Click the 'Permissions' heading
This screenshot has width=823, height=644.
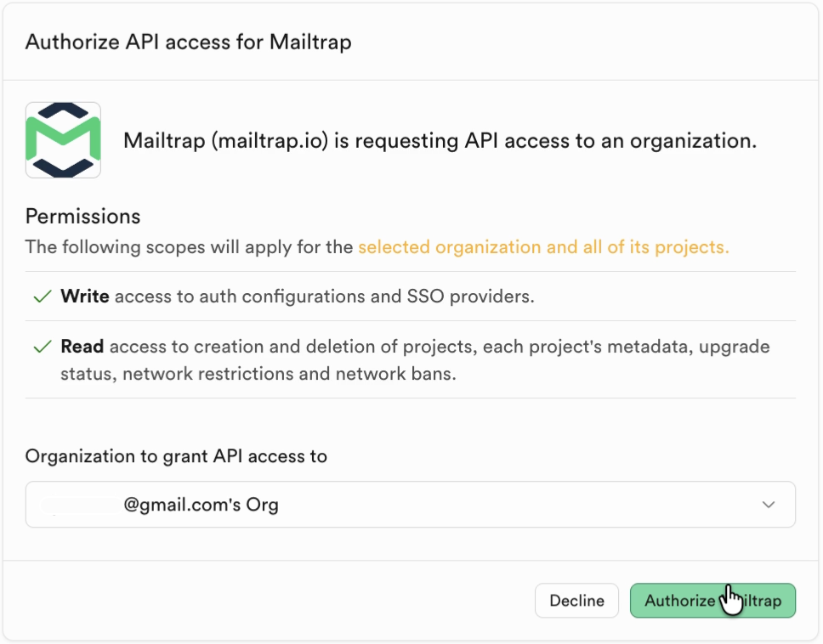pyautogui.click(x=83, y=216)
